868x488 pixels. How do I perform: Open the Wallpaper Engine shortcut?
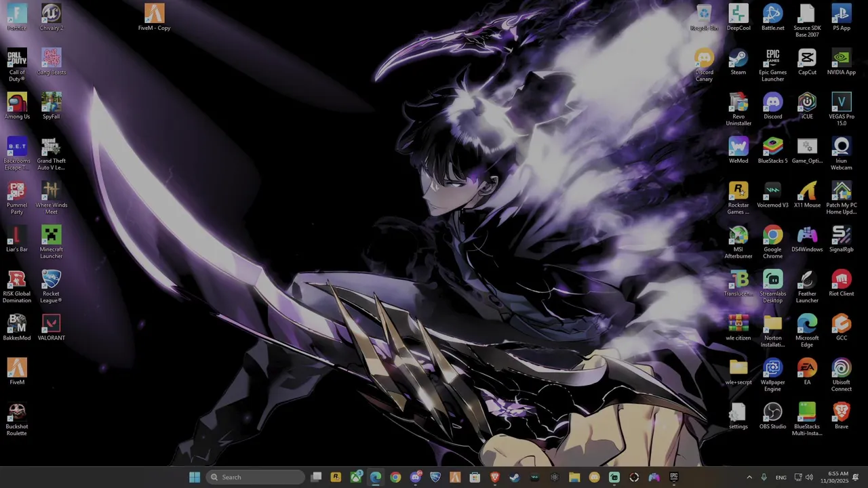pos(773,375)
